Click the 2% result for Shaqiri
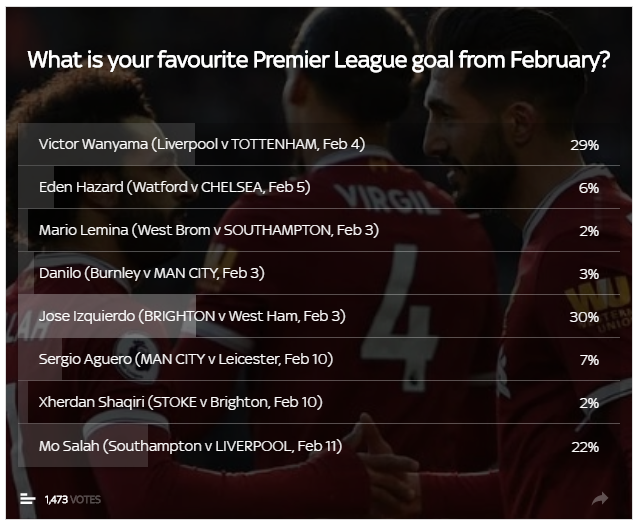 tap(589, 403)
